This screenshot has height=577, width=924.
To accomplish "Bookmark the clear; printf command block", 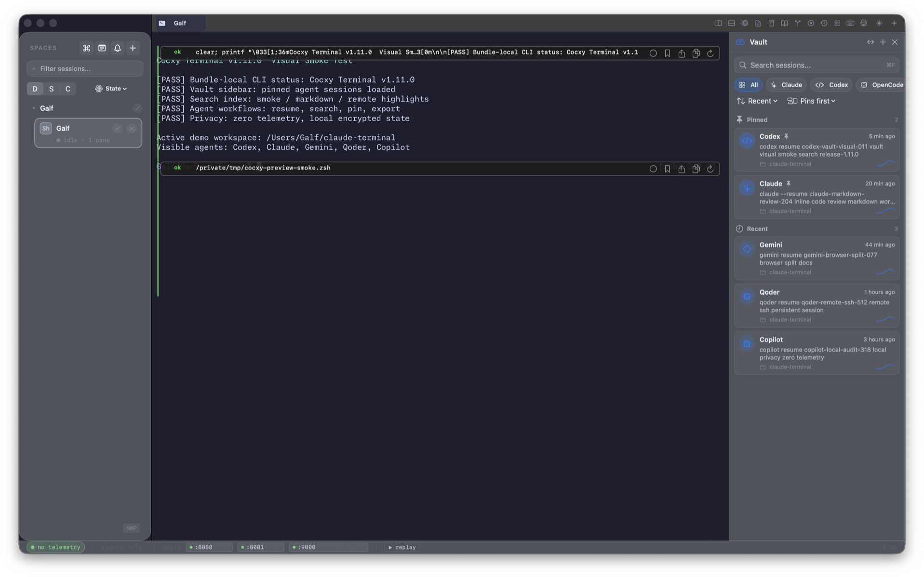I will point(667,53).
